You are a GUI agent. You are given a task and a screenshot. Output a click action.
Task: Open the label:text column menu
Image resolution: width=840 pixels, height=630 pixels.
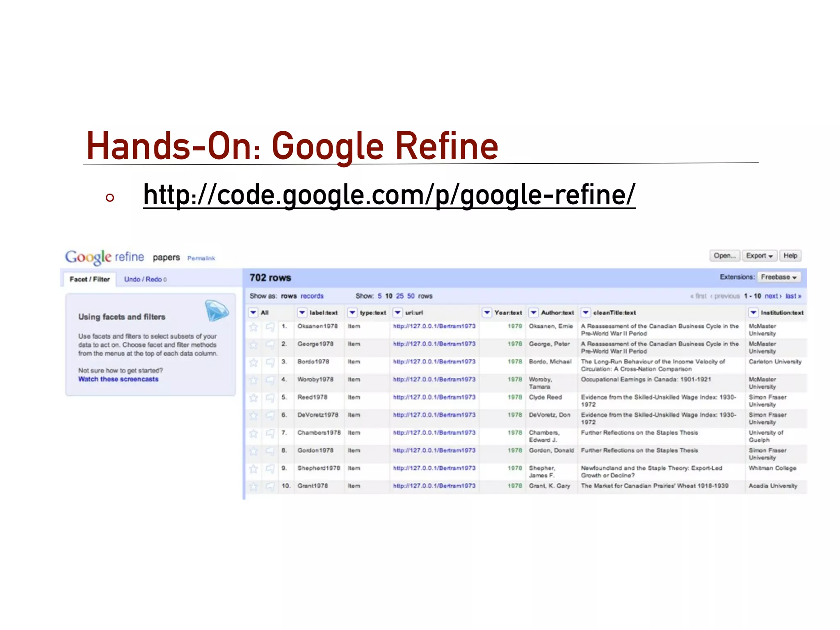click(302, 313)
